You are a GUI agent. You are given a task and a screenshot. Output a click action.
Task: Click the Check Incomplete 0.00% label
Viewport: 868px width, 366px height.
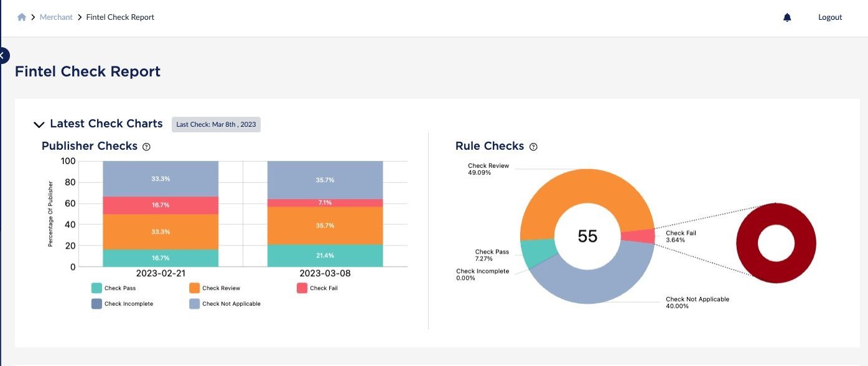tap(482, 275)
